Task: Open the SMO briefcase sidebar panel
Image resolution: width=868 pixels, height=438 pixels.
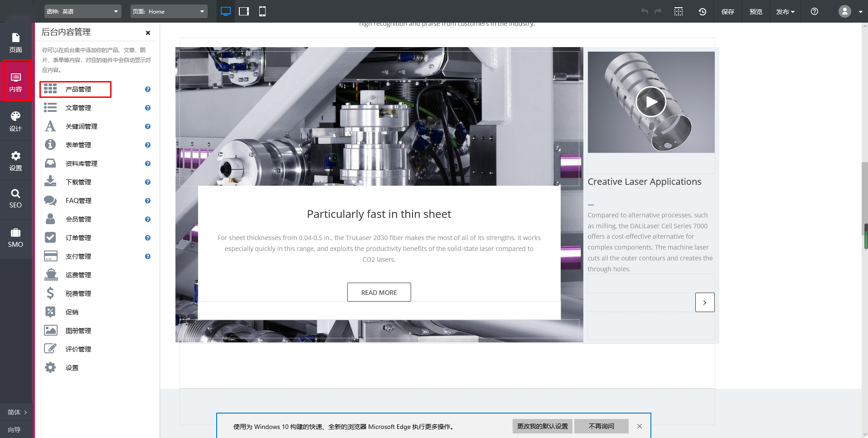Action: coord(16,238)
